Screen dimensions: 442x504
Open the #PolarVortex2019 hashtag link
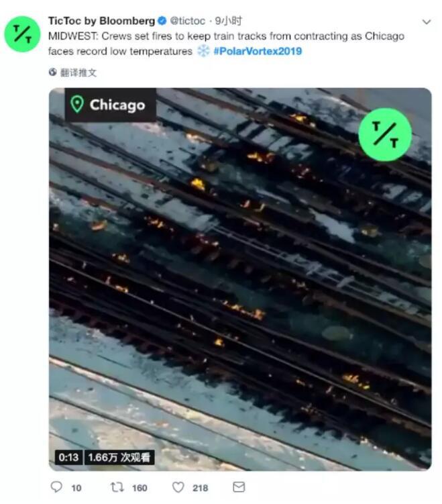tap(258, 51)
